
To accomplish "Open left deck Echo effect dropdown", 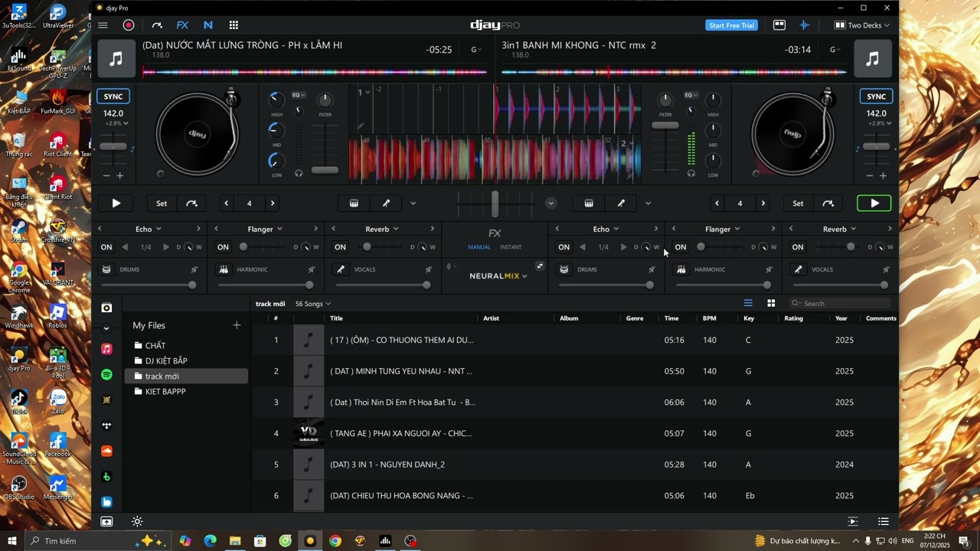I will click(x=149, y=229).
